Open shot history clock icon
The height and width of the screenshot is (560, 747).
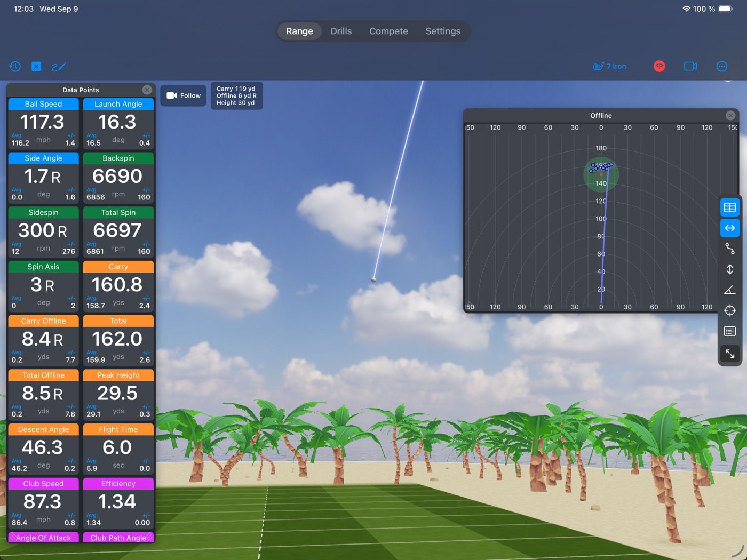15,67
